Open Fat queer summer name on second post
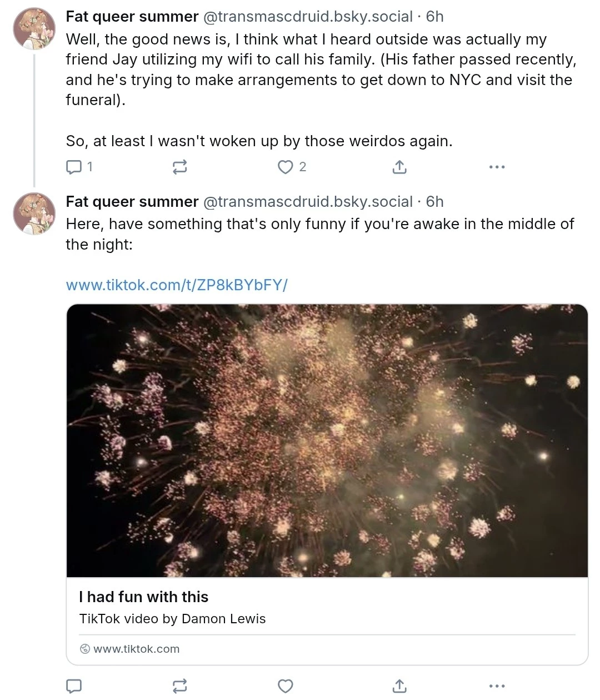600x700 pixels. tap(132, 202)
